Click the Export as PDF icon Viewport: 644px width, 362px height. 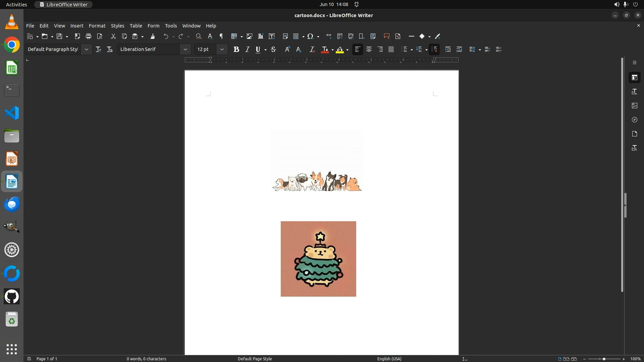pyautogui.click(x=77, y=36)
